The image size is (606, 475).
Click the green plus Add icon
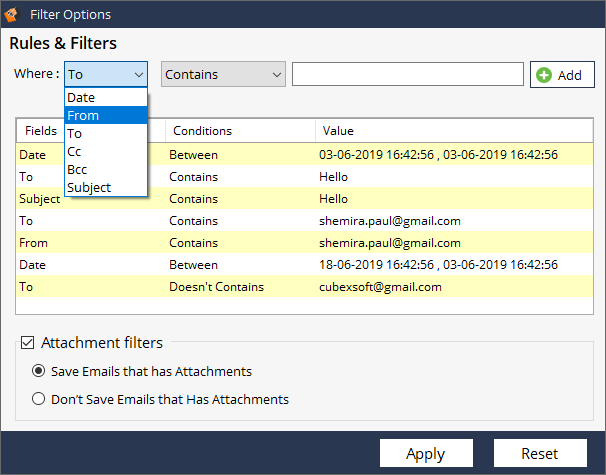[544, 75]
